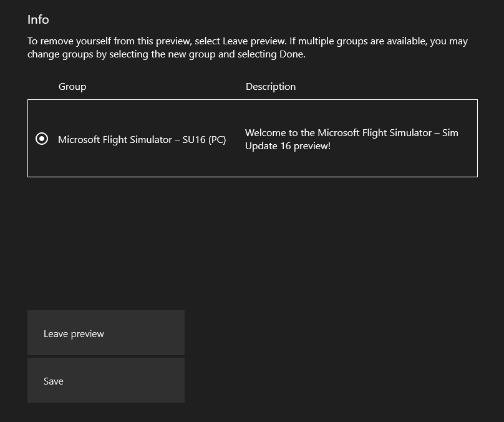Click the 'To remove yourself from this preview' instructions
Screen dimensions: 504x422
click(248, 47)
